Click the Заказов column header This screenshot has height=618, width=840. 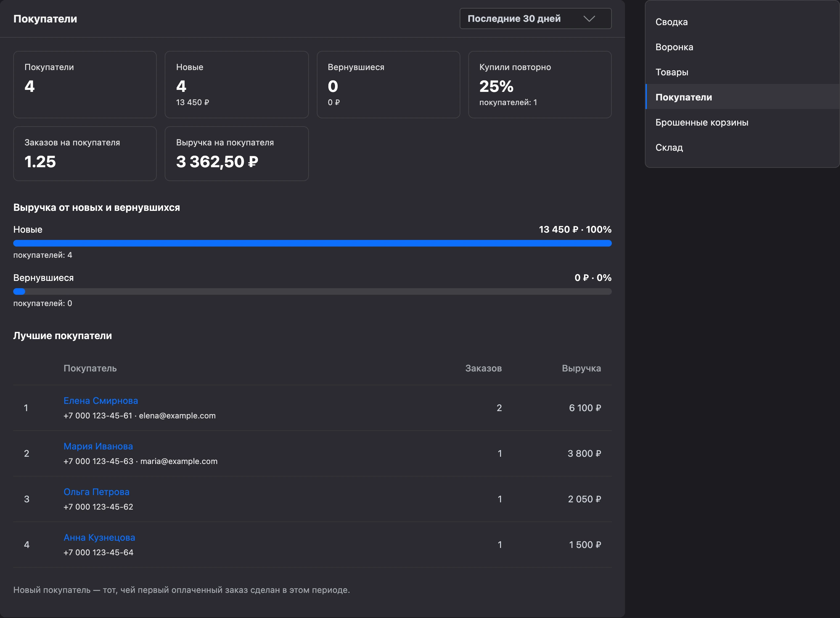[x=483, y=368]
